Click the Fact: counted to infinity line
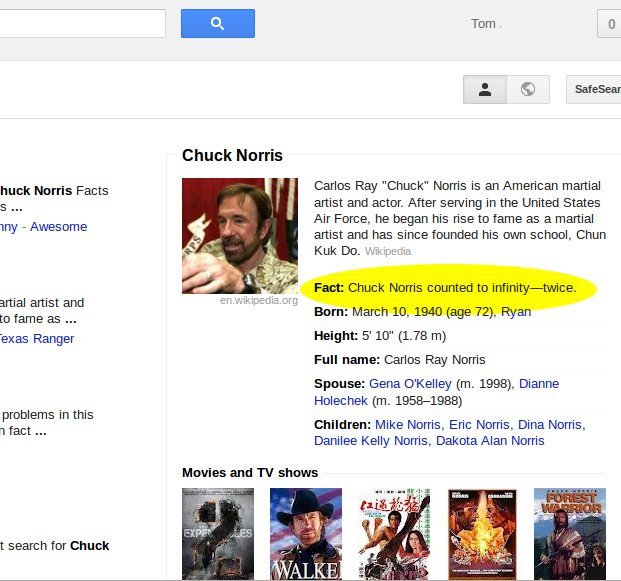621x581 pixels. pyautogui.click(x=445, y=288)
